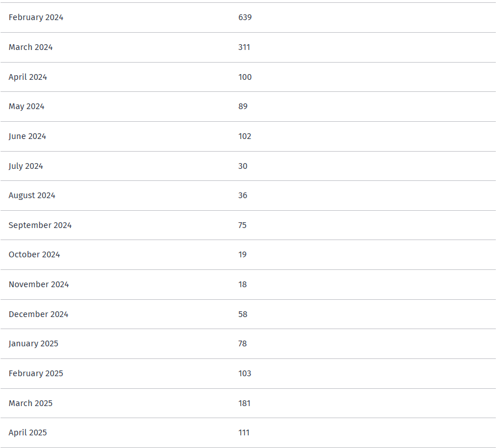This screenshot has height=448, width=497.
Task: Select the February 2024 row label
Action: click(x=36, y=17)
